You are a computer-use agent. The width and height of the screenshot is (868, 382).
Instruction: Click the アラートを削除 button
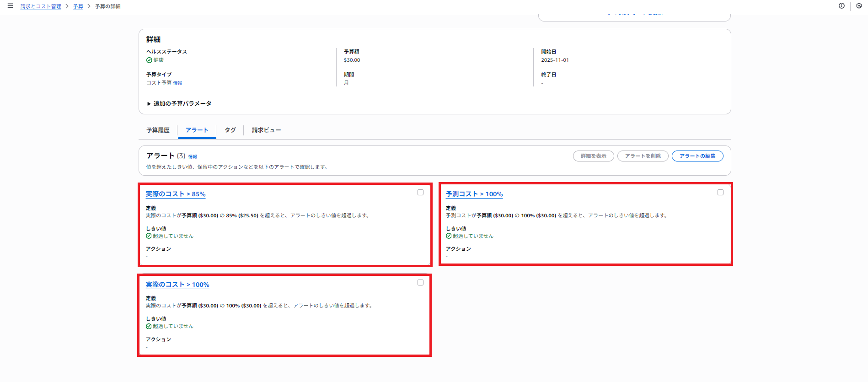pos(643,156)
